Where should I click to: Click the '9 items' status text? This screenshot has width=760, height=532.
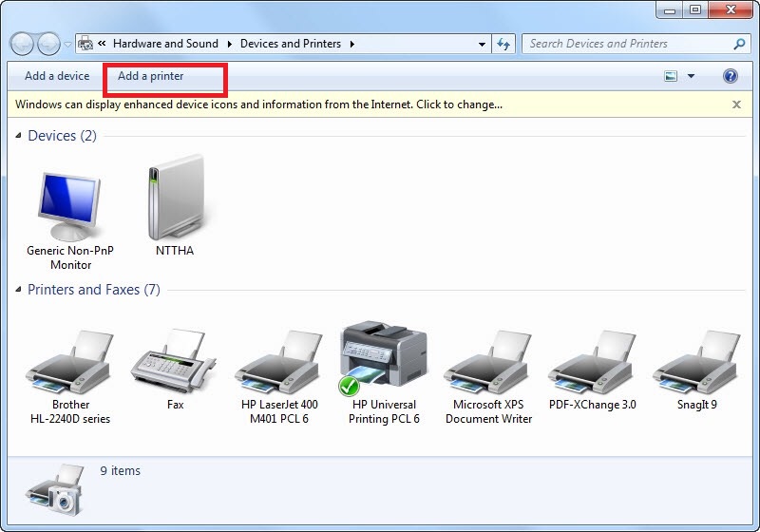coord(121,470)
